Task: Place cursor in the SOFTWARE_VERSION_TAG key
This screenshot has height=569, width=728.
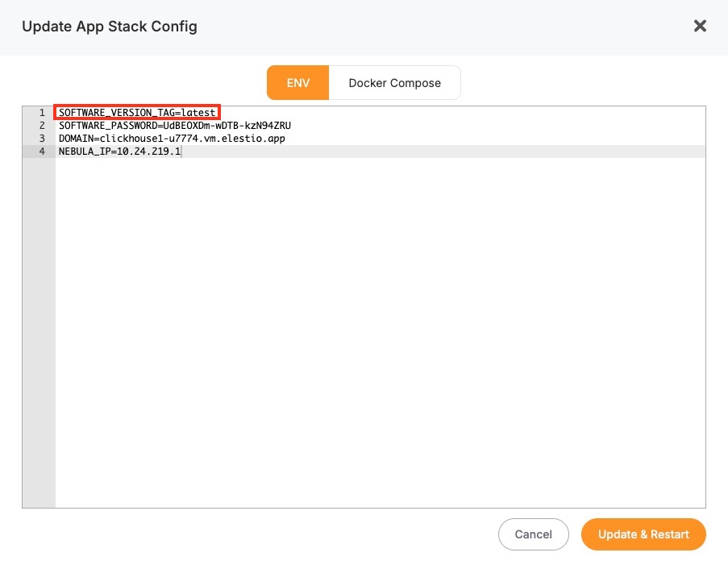Action: pos(113,113)
